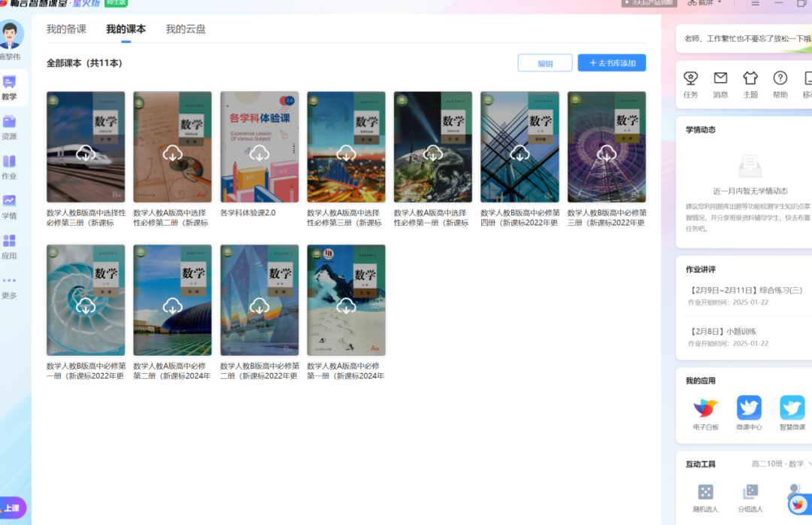Image resolution: width=812 pixels, height=525 pixels.
Task: Switch to the 我的备课 tab
Action: tap(66, 29)
